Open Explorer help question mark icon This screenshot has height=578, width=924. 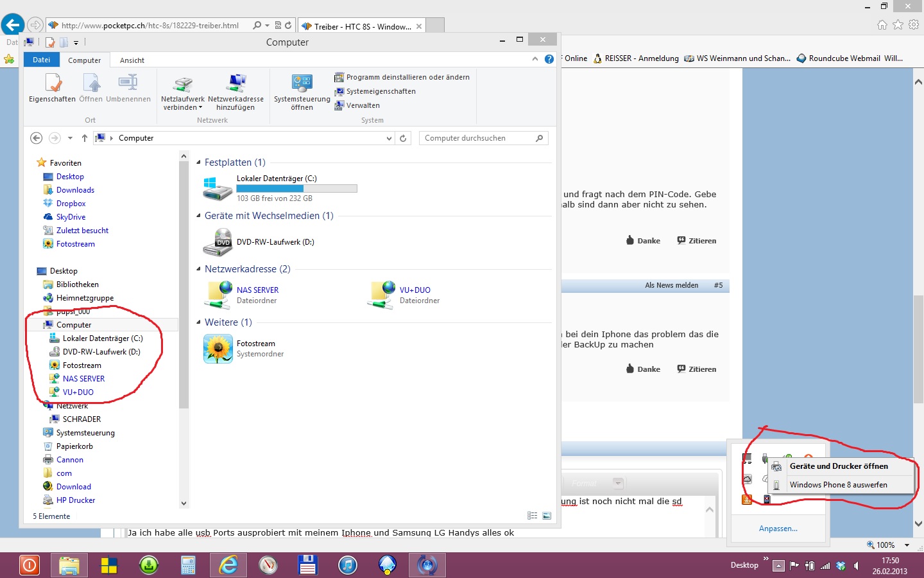pyautogui.click(x=549, y=59)
